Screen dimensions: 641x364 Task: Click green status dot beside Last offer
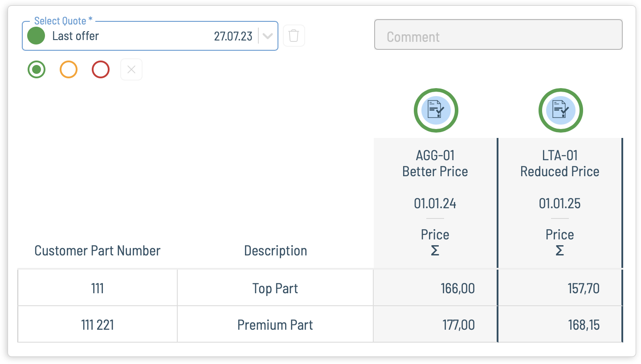(36, 36)
